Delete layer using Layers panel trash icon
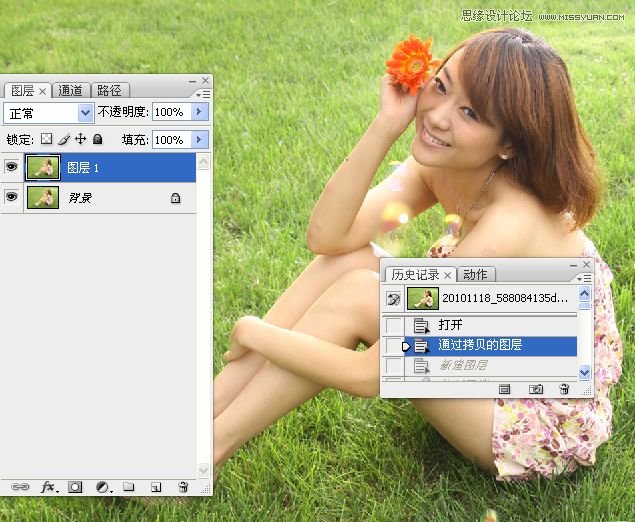635x522 pixels. point(183,487)
